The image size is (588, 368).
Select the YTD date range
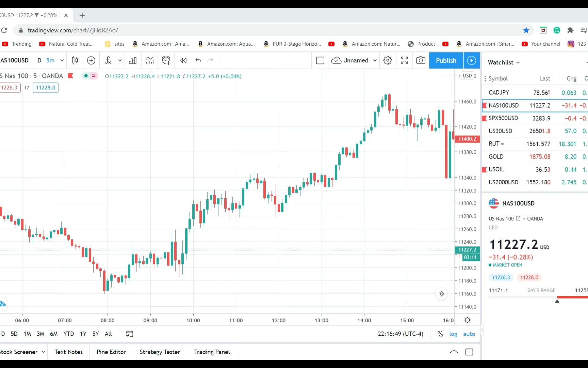[x=69, y=334]
